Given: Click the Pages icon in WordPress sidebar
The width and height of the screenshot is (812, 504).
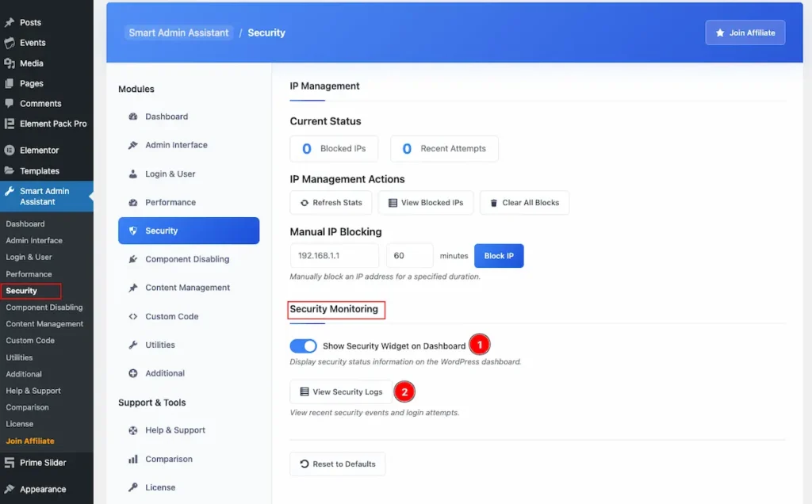Looking at the screenshot, I should (x=10, y=83).
